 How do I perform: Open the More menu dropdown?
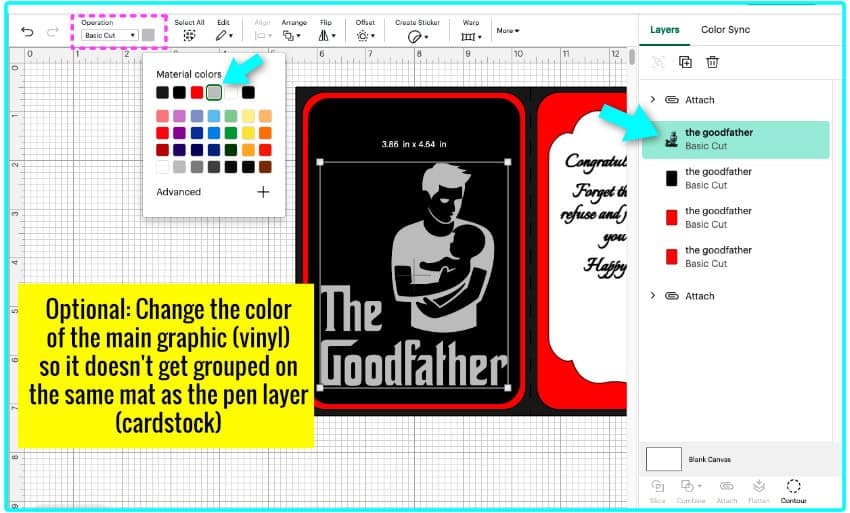507,31
